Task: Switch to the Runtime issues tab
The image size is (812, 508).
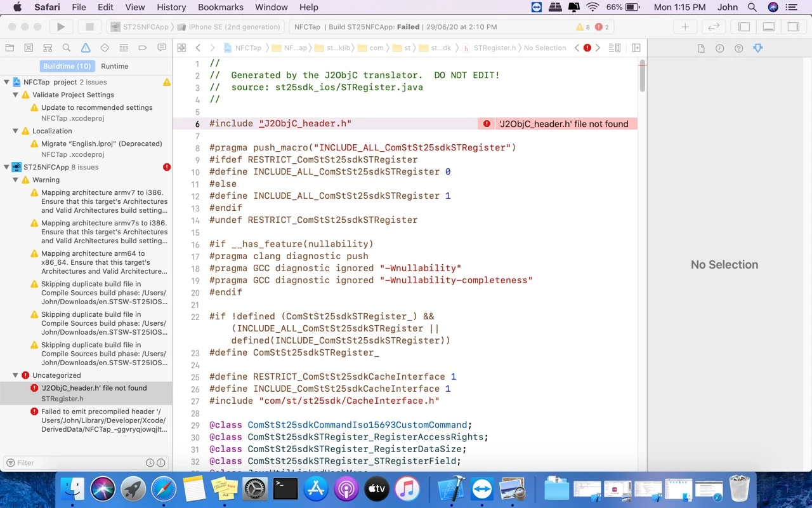Action: point(115,66)
